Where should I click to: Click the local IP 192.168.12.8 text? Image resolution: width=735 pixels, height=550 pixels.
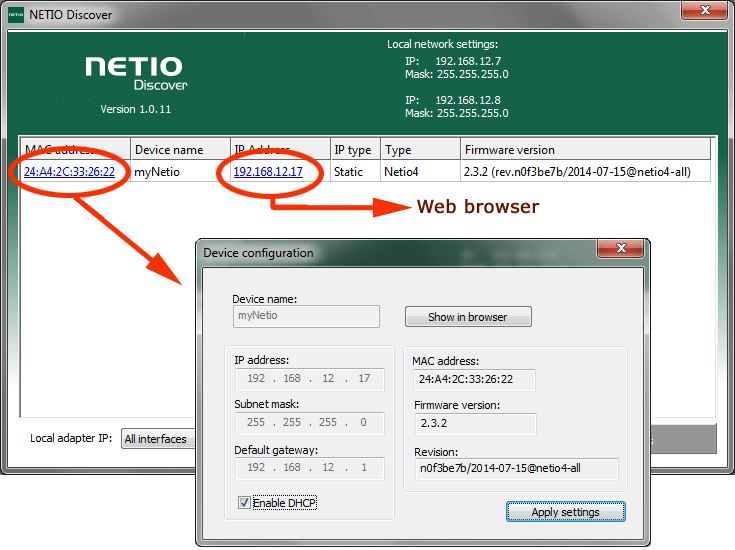coord(468,100)
